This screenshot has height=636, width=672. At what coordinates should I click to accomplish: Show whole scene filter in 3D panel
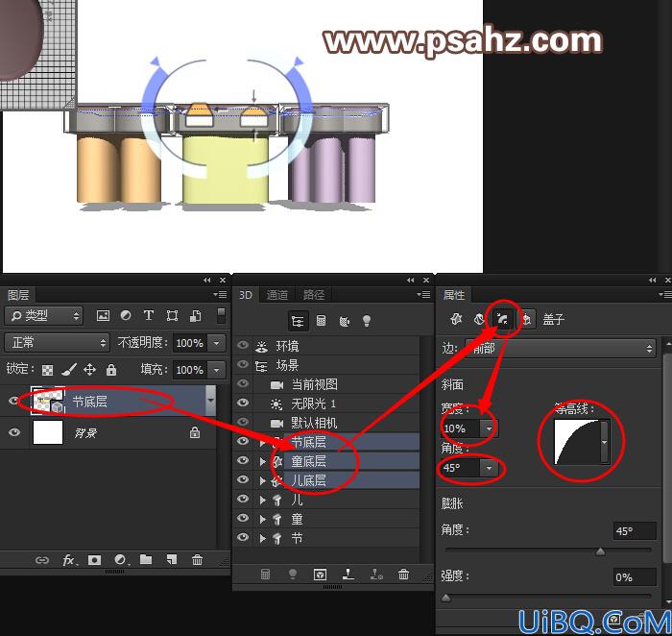coord(298,321)
